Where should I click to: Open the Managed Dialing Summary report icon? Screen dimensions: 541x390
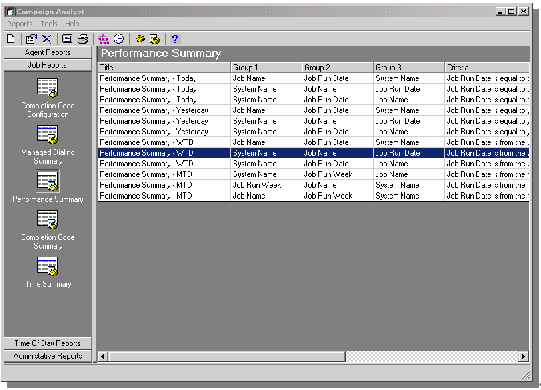click(x=48, y=134)
